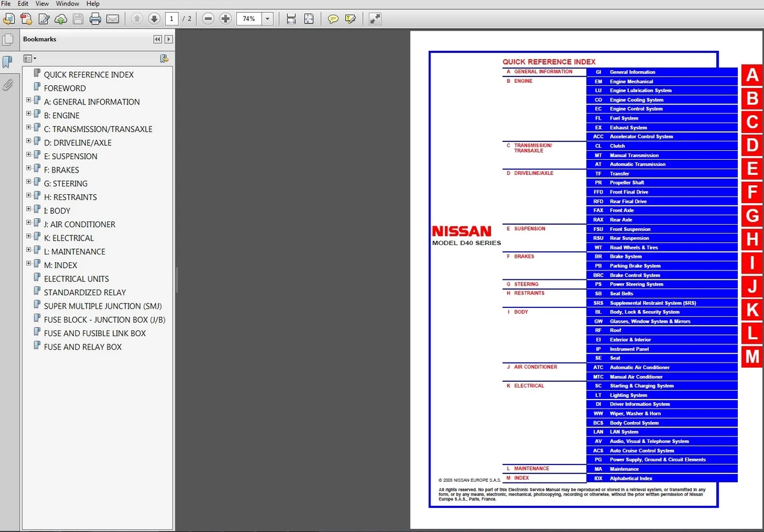764x532 pixels.
Task: Click the zoom in plus button
Action: (225, 19)
